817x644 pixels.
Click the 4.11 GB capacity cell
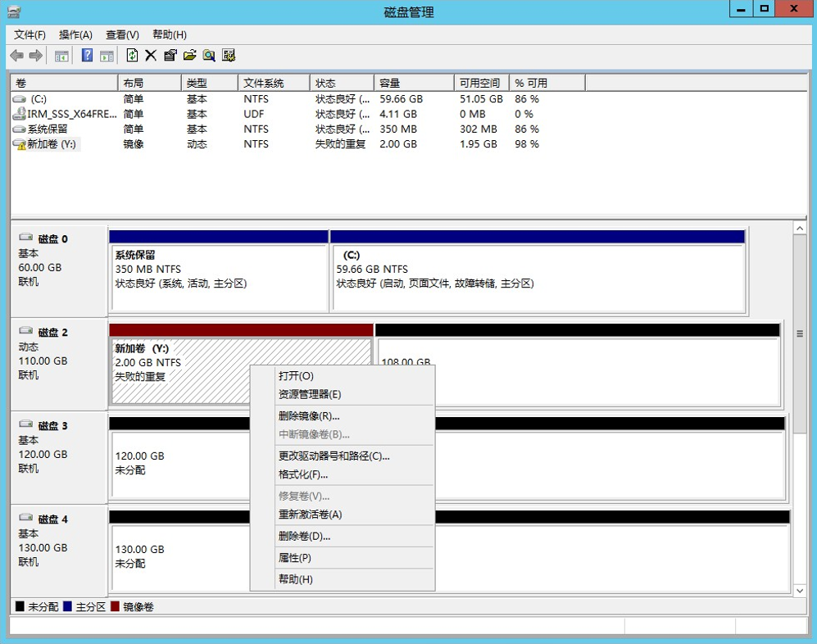point(398,114)
